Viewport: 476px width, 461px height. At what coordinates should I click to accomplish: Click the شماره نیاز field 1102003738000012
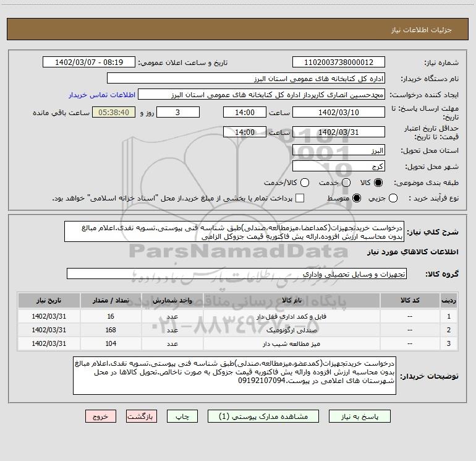coord(339,62)
